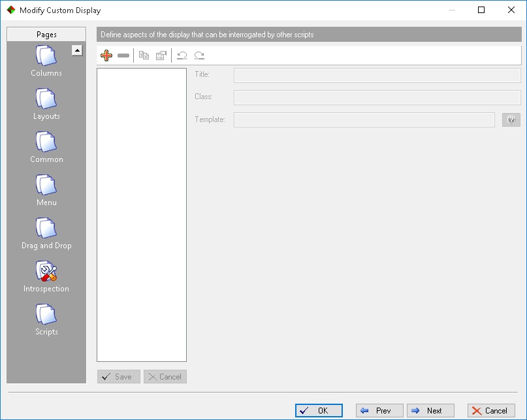Advance using the Next button
Viewport: 527px width, 420px height.
coord(430,410)
